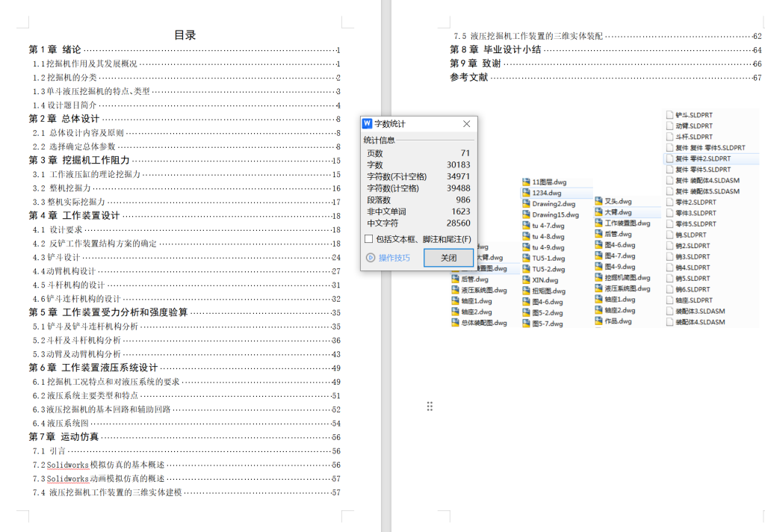Click the 铲斗.SLDPRT file icon
Screen dimensions: 765x532
click(x=669, y=115)
